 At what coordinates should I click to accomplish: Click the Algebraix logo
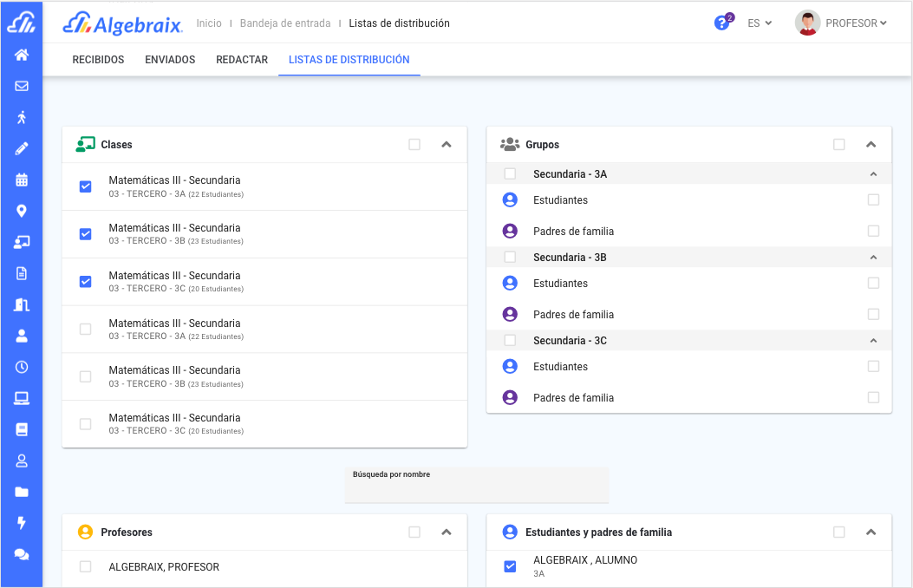[121, 24]
